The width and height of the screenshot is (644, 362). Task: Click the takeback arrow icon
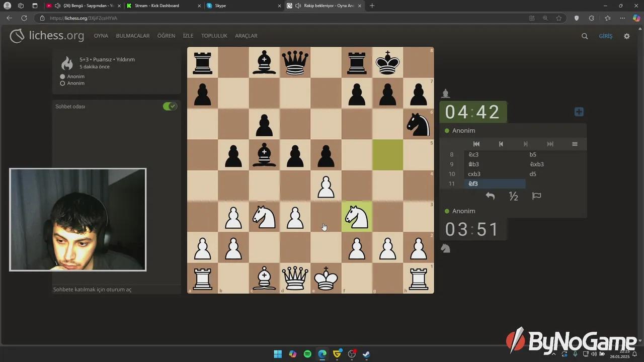(490, 196)
